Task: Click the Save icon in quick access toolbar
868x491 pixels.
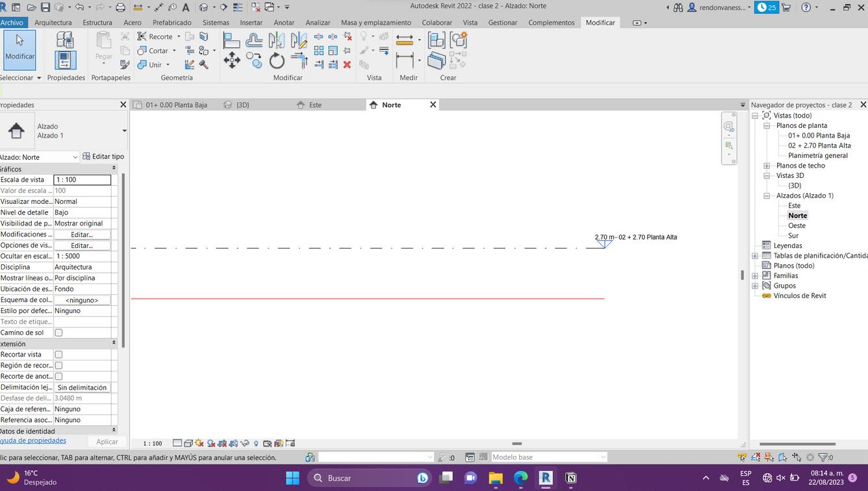Action: click(45, 7)
